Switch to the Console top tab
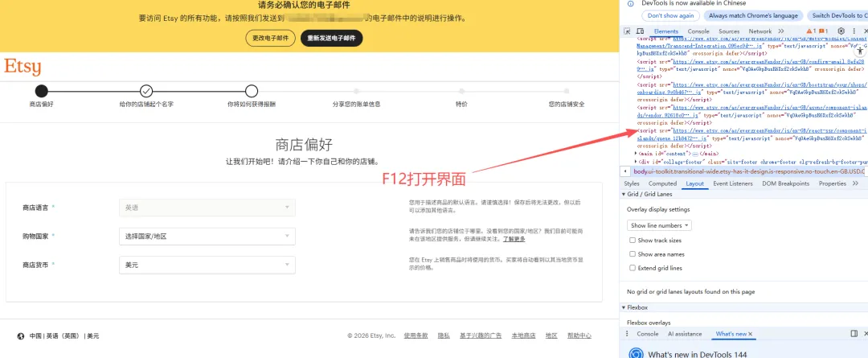 698,31
